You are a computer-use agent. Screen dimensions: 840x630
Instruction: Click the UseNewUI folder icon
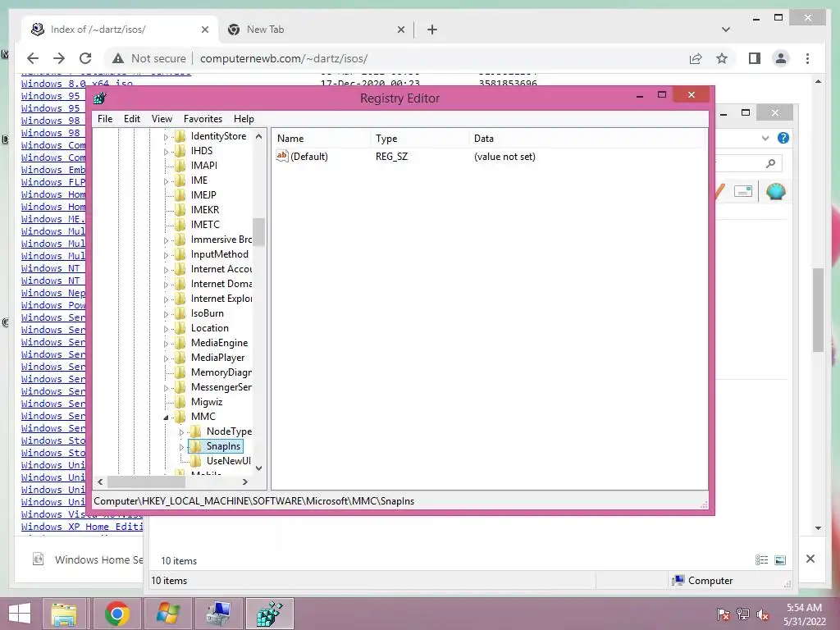tap(196, 461)
